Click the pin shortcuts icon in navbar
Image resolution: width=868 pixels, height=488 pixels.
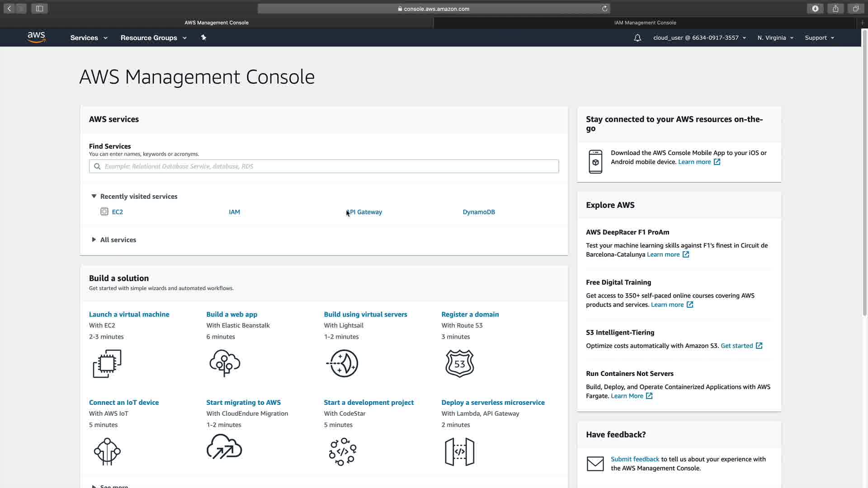[203, 38]
